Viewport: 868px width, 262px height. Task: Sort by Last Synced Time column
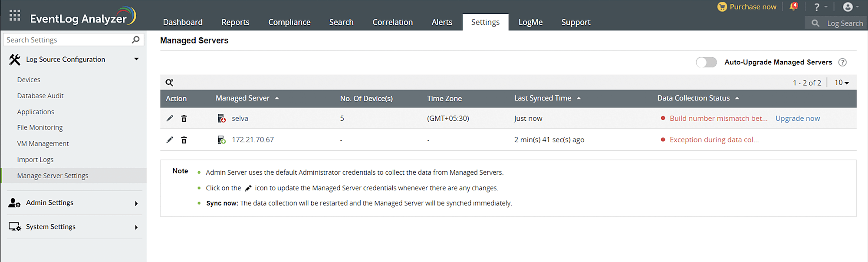[547, 98]
